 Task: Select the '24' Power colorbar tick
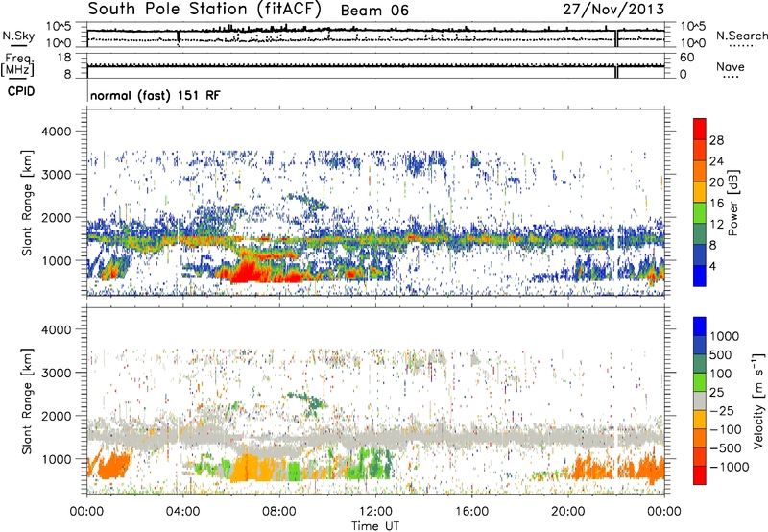(716, 161)
